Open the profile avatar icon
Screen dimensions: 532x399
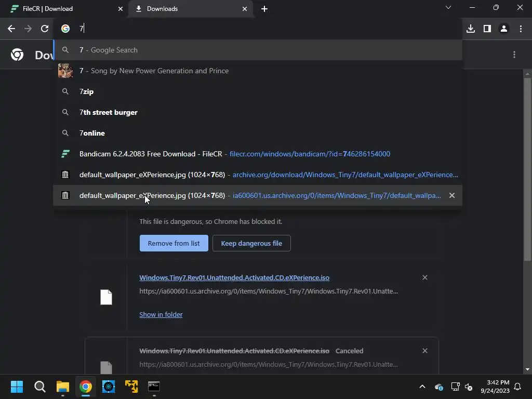click(504, 29)
